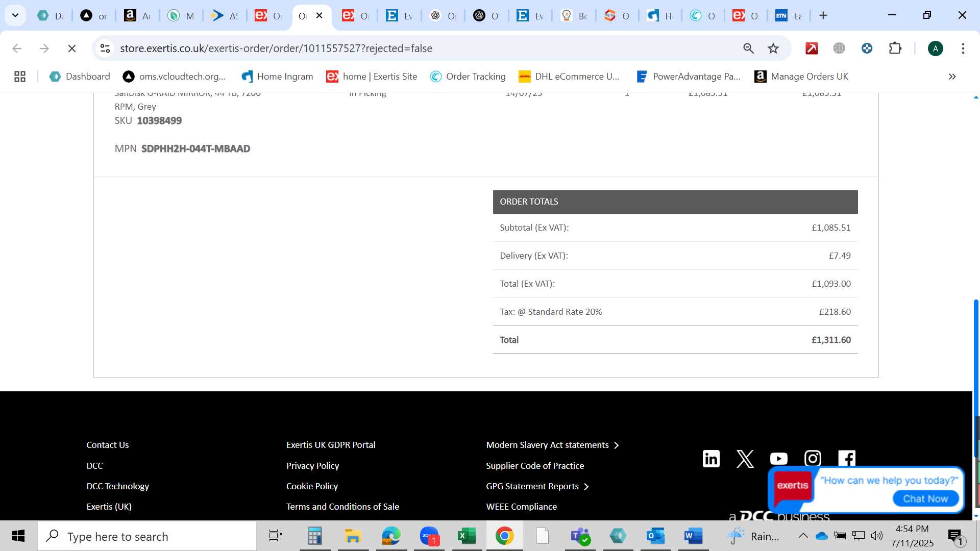The width and height of the screenshot is (980, 551).
Task: Open the Facebook icon in the footer
Action: pos(847,459)
